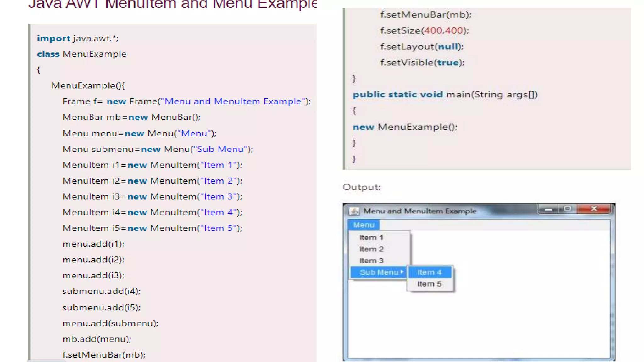Choose Item 5 in the submenu
644x362 pixels.
(429, 284)
